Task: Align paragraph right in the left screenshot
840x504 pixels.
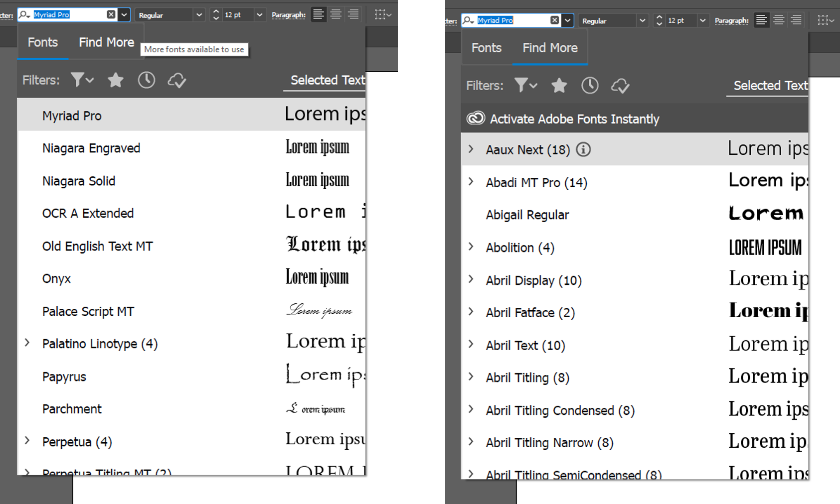Action: tap(353, 14)
